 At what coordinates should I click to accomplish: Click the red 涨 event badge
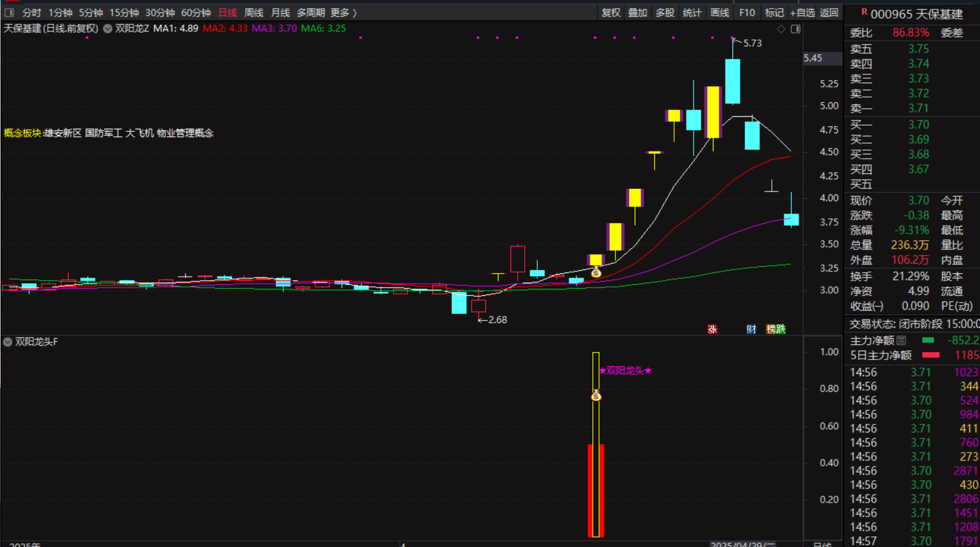click(712, 329)
